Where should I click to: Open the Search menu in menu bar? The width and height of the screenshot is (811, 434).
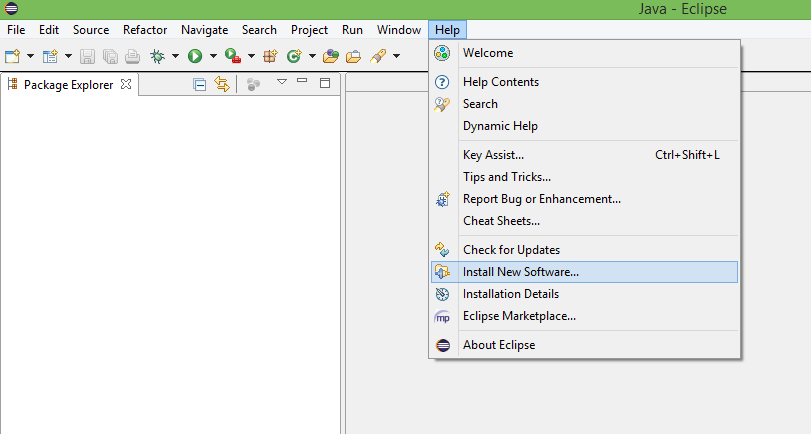coord(259,30)
